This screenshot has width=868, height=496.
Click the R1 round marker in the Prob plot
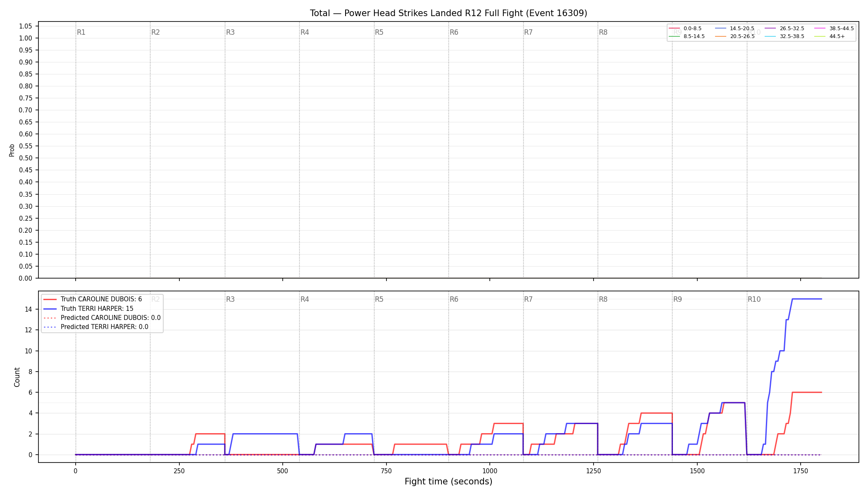(x=81, y=32)
